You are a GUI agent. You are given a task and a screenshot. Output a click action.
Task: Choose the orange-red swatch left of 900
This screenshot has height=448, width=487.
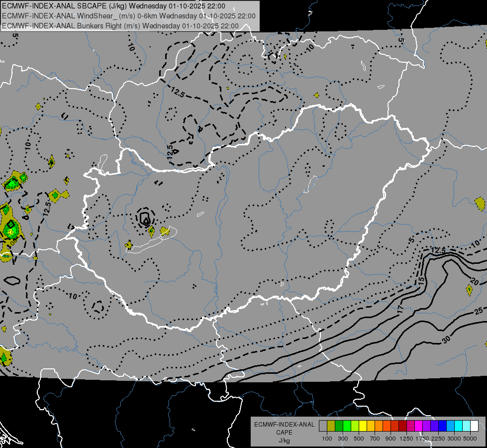point(387,426)
